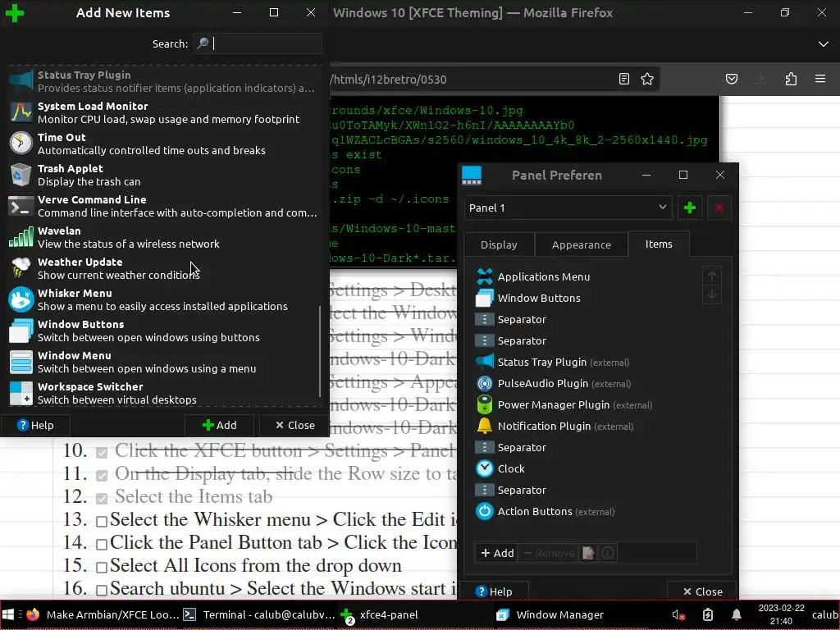840x630 pixels.
Task: Select Applications Menu icon in Panel Preferences
Action: [484, 276]
